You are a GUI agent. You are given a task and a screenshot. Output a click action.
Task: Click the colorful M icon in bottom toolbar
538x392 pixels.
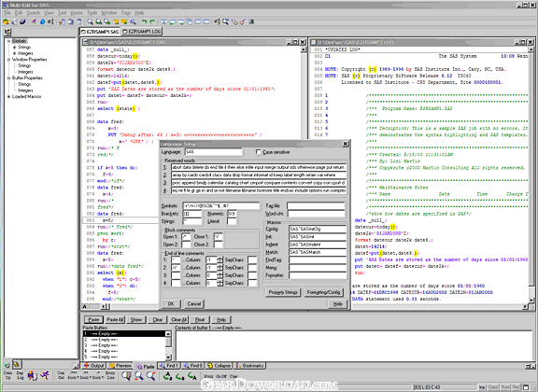pyautogui.click(x=33, y=375)
